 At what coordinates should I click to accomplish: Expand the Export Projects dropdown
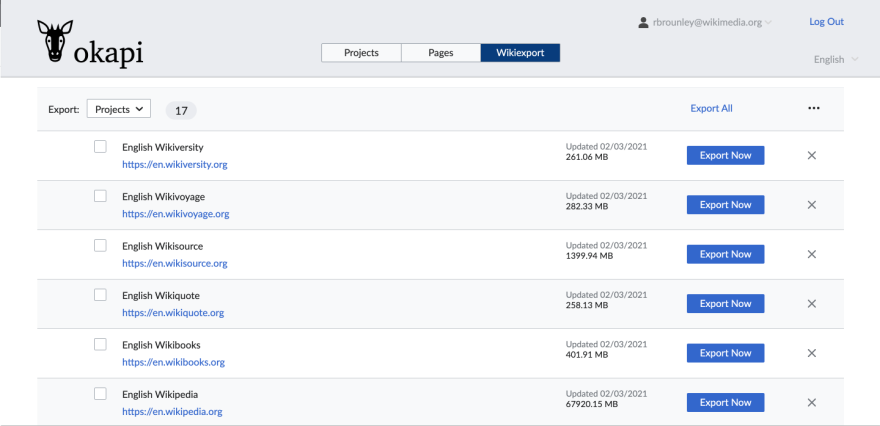click(119, 109)
